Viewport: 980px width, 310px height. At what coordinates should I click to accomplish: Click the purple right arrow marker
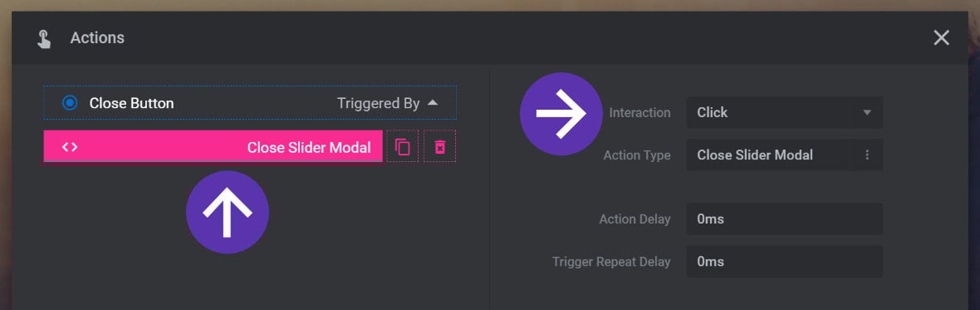click(561, 114)
